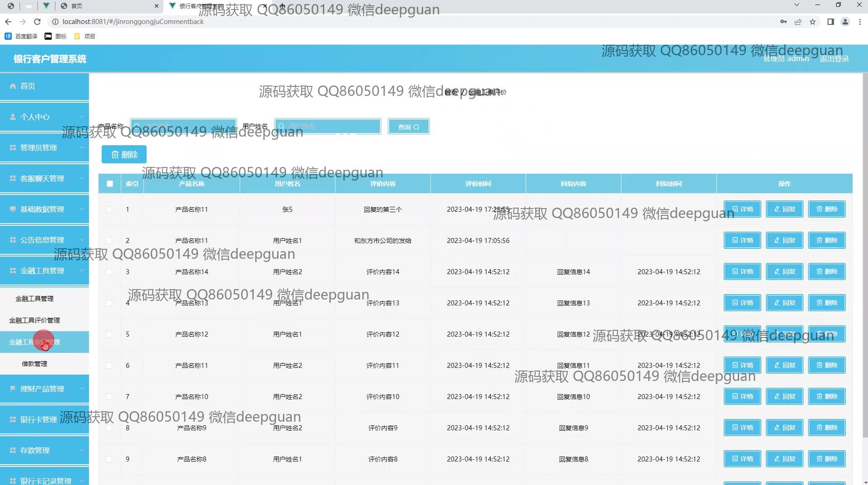Check the row 6 checkbox 评价内容11
The width and height of the screenshot is (868, 485).
point(109,366)
